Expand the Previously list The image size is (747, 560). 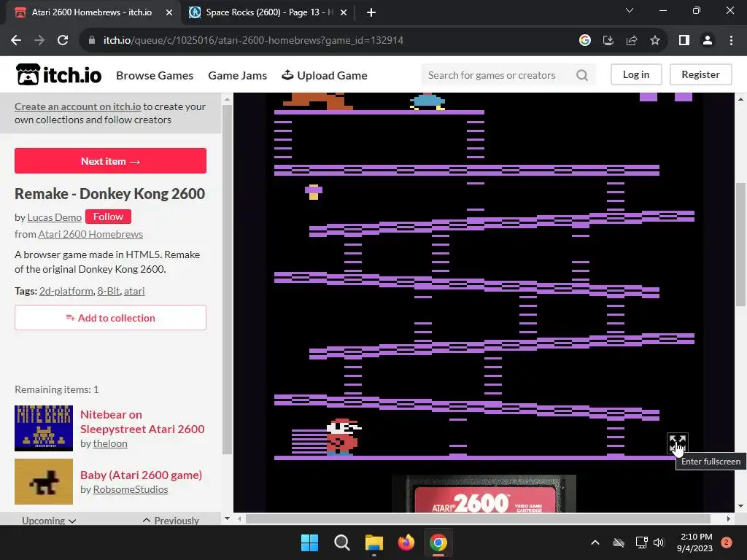tap(171, 521)
